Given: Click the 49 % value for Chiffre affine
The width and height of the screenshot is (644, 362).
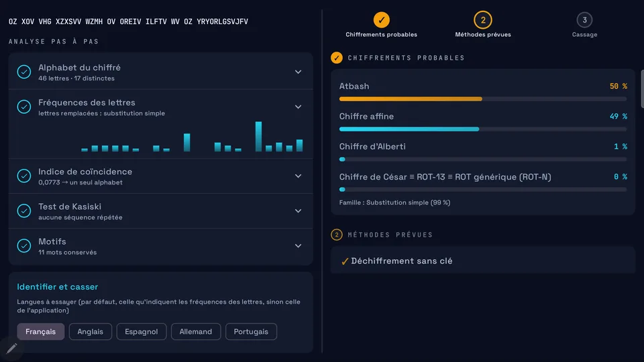Looking at the screenshot, I should pyautogui.click(x=618, y=116).
